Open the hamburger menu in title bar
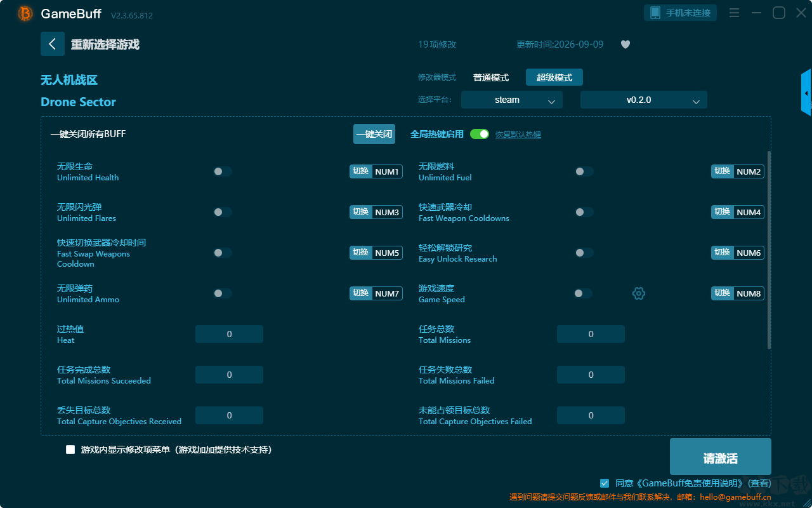Viewport: 812px width, 508px height. 734,13
